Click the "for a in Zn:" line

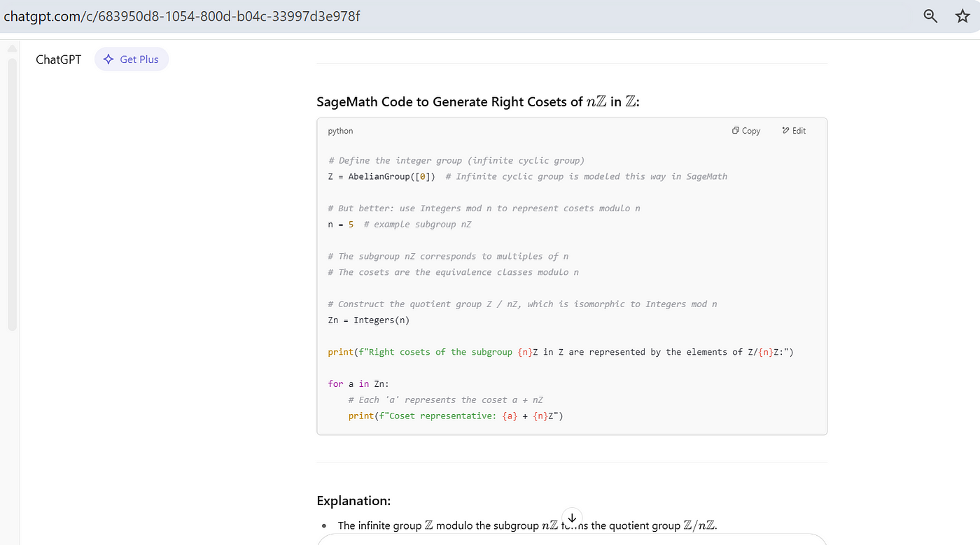(x=358, y=384)
